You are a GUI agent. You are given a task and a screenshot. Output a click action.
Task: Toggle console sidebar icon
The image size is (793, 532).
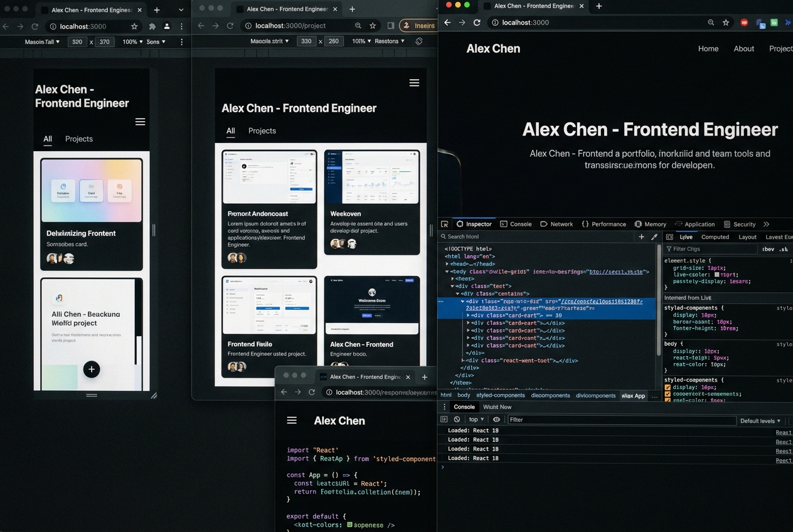pyautogui.click(x=444, y=420)
